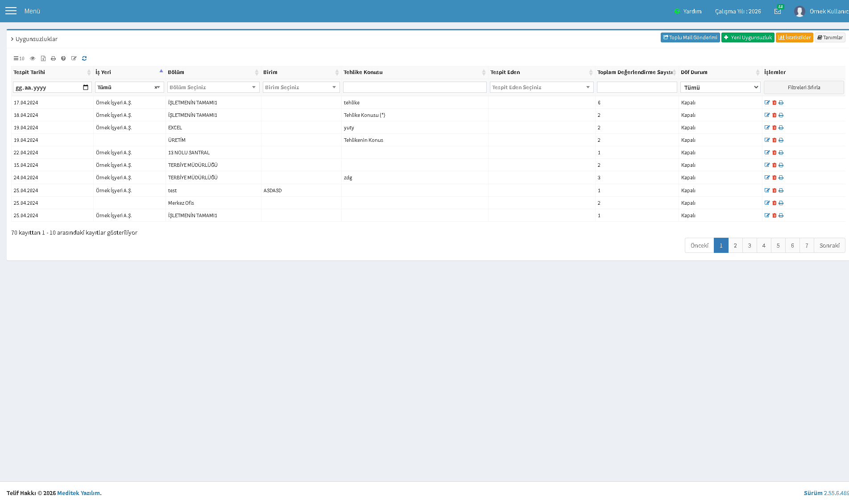Refresh the table with reload icon
This screenshot has width=849, height=504.
84,58
